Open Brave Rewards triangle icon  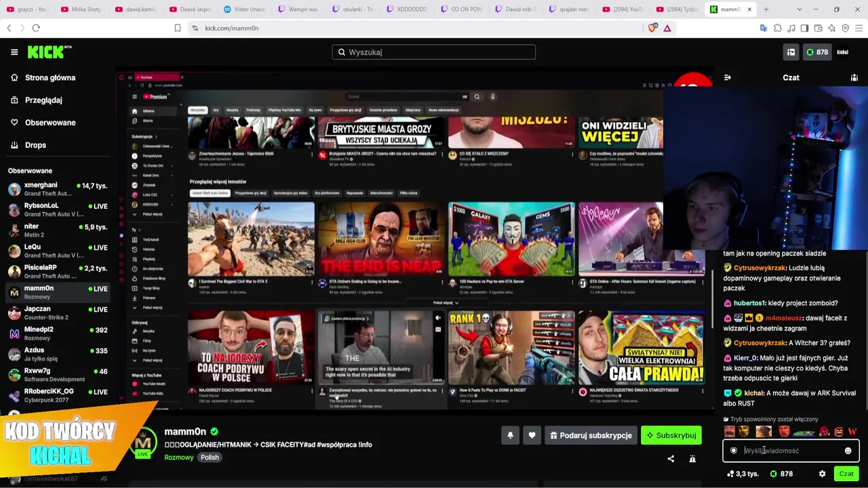(667, 28)
